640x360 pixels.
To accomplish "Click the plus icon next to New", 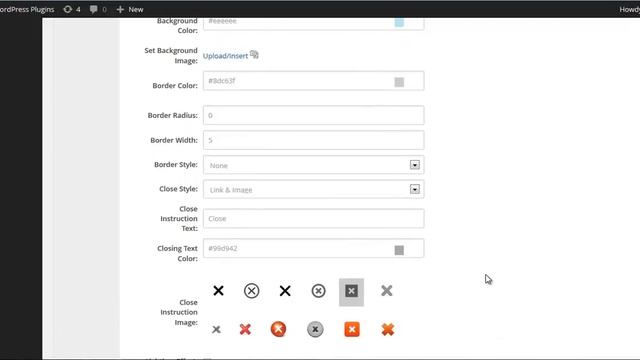I will coord(120,9).
